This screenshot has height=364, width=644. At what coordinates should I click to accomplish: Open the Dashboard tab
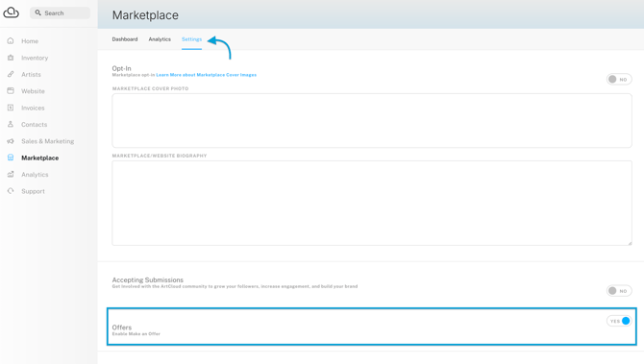[x=125, y=39]
